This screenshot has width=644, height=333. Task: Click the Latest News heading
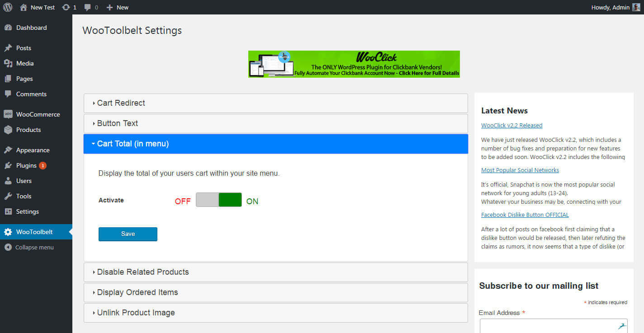pos(504,111)
